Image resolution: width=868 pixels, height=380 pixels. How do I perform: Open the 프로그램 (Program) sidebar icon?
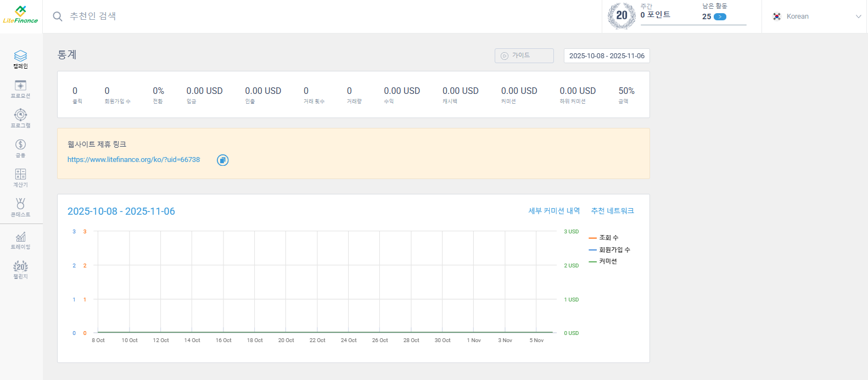point(20,119)
